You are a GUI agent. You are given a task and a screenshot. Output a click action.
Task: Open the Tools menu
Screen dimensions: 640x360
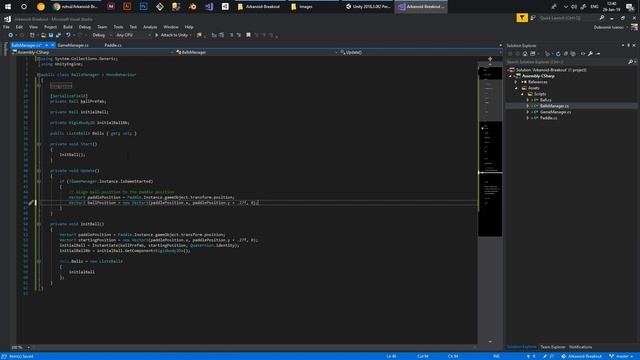118,27
